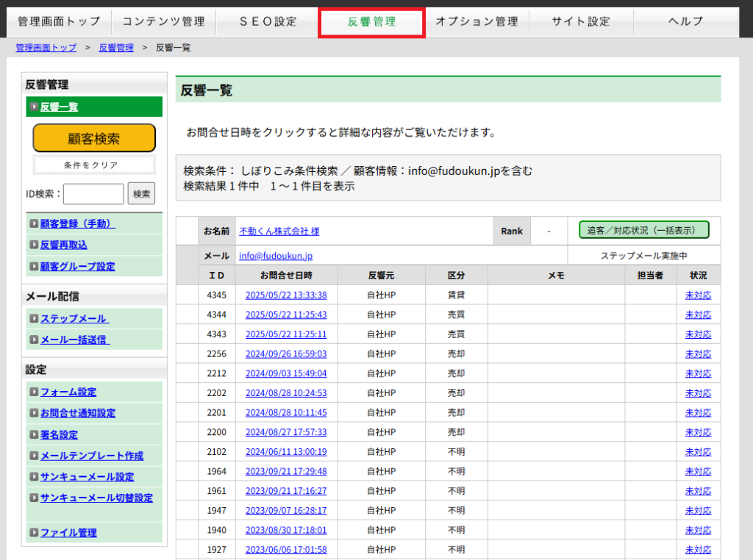The height and width of the screenshot is (560, 753).
Task: Click the 不動くん株式会社 様 customer link
Action: click(279, 231)
